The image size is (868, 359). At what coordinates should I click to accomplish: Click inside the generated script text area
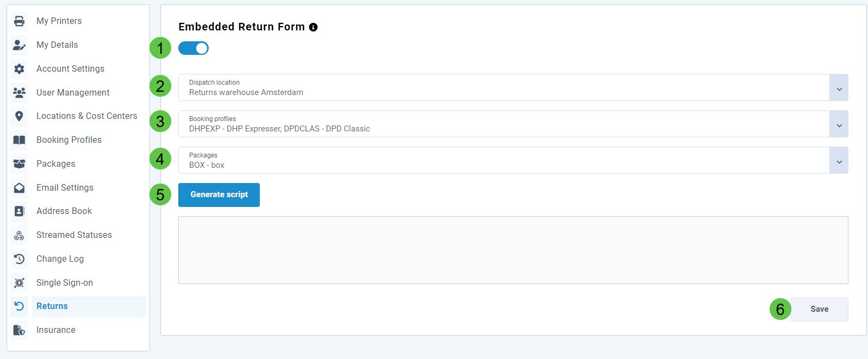513,250
